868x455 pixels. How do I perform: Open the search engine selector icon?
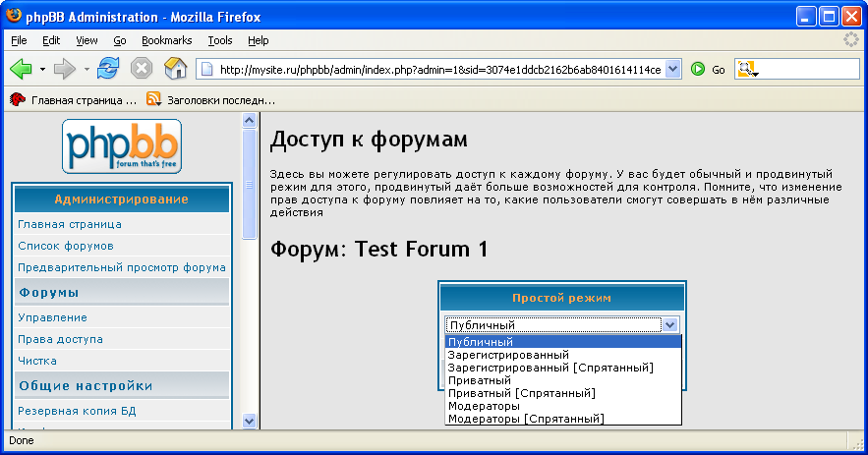click(747, 69)
